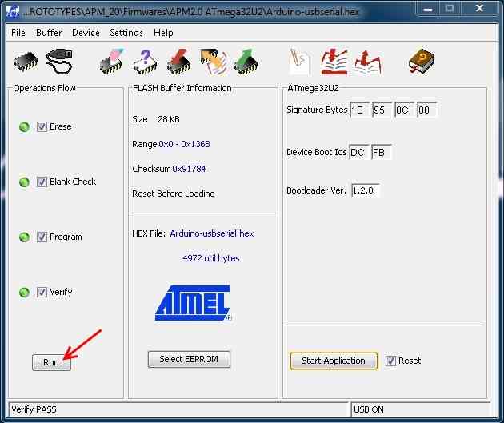
Task: Click the Read target device memory icon
Action: (245, 62)
